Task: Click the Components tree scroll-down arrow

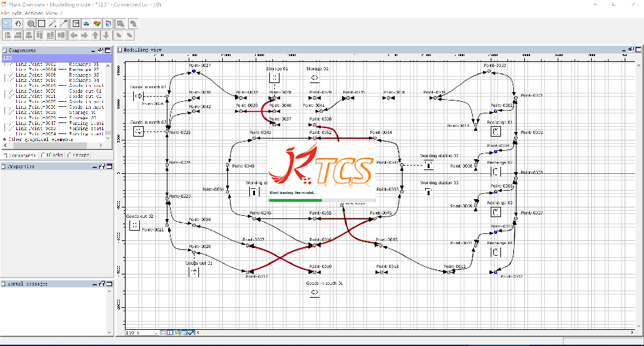Action: (x=108, y=139)
